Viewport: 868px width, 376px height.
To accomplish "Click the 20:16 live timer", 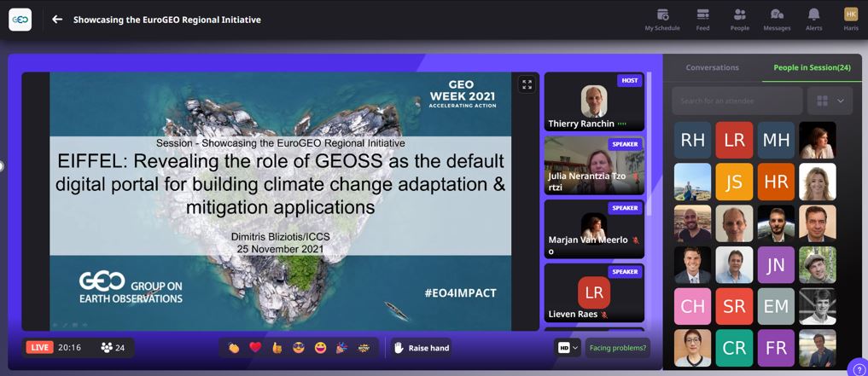I will 70,348.
